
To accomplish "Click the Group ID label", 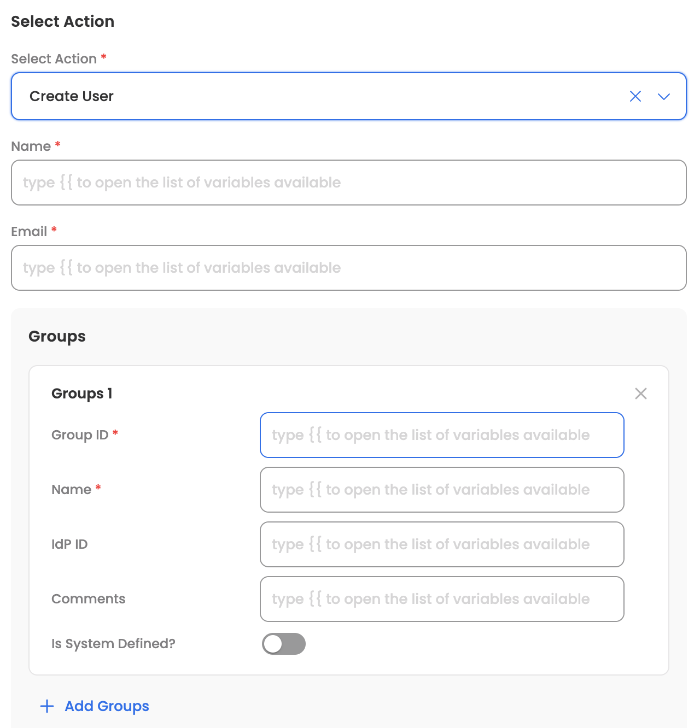I will 80,435.
